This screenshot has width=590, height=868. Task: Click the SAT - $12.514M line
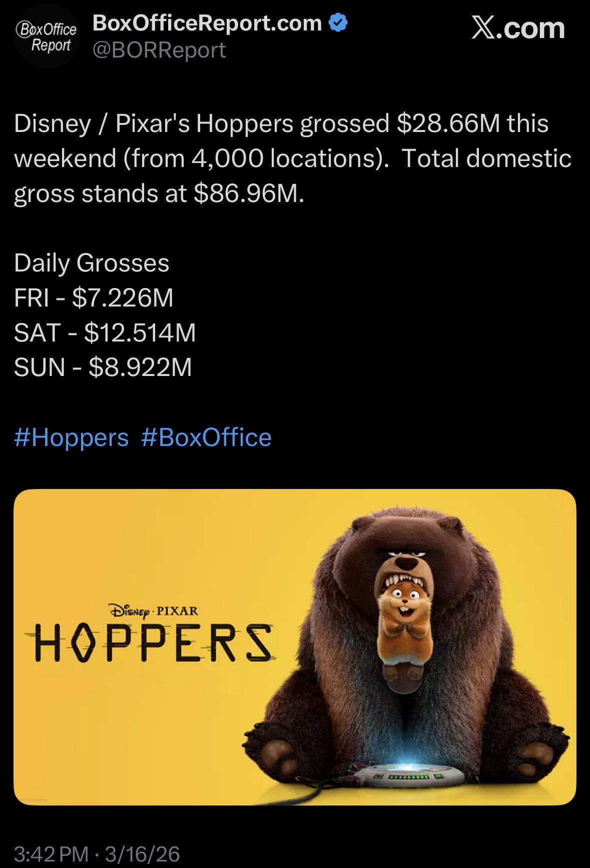[105, 332]
